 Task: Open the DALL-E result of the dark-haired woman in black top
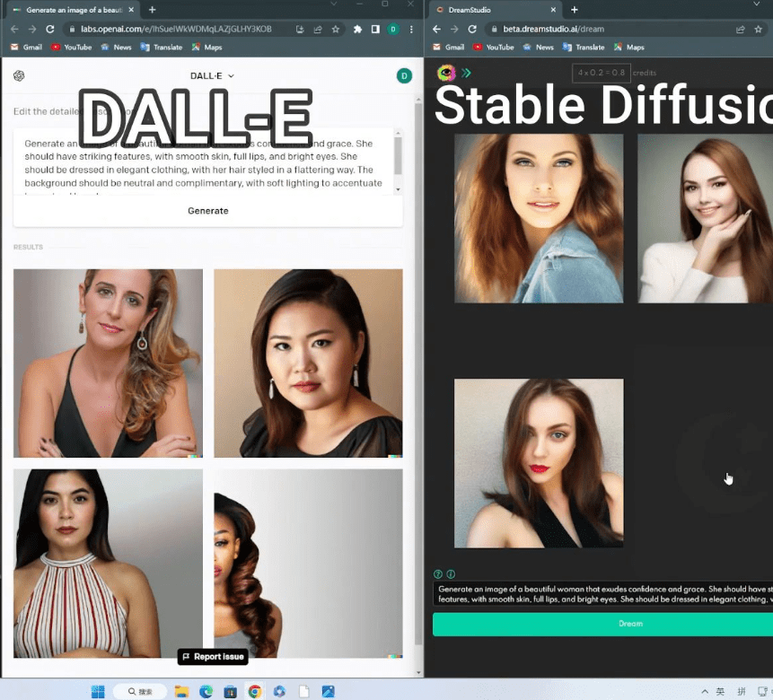click(308, 363)
